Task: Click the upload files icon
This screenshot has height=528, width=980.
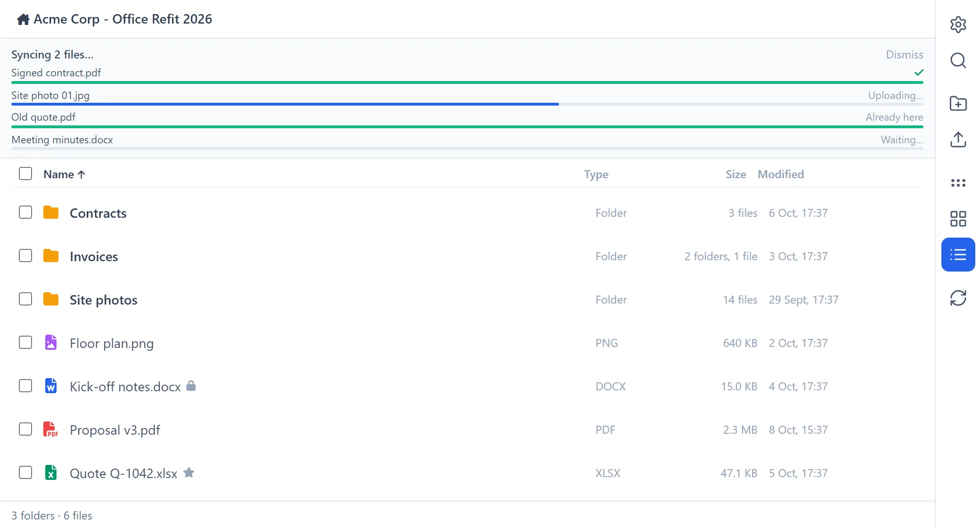Action: [958, 140]
